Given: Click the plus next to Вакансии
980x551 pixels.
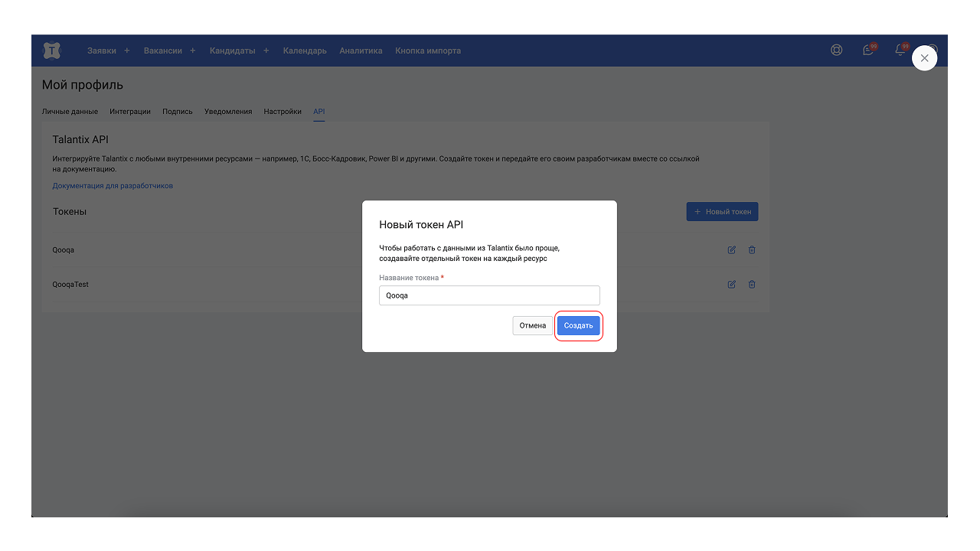Looking at the screenshot, I should point(193,51).
